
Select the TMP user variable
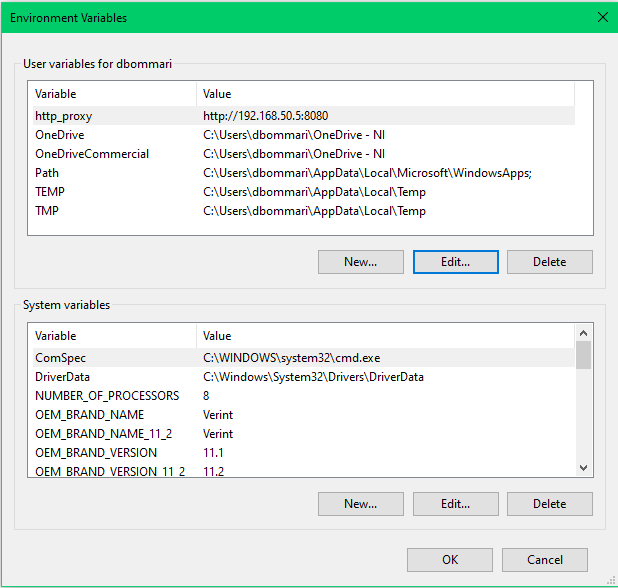point(303,210)
